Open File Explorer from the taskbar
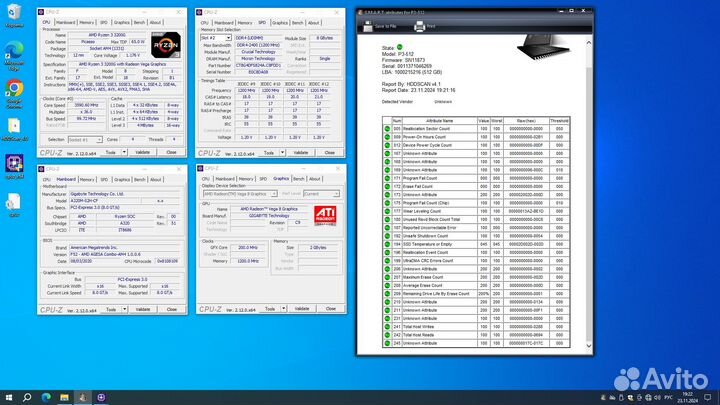Image resolution: width=720 pixels, height=405 pixels. pos(64,397)
